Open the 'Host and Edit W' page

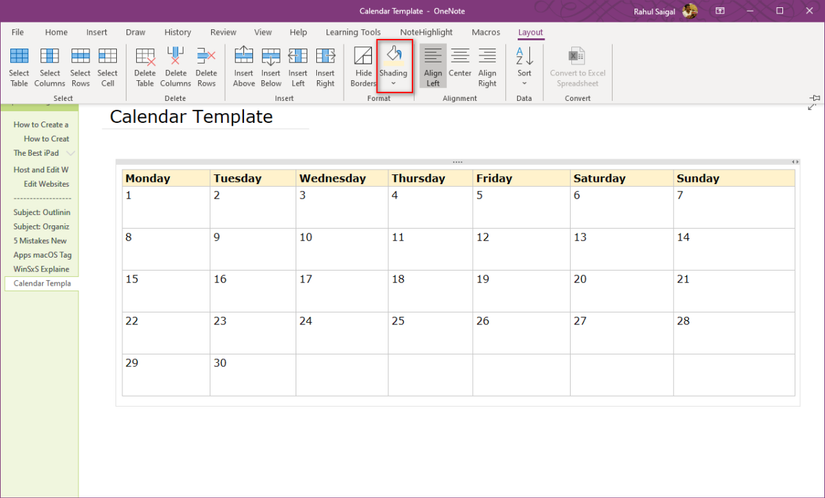pos(41,170)
